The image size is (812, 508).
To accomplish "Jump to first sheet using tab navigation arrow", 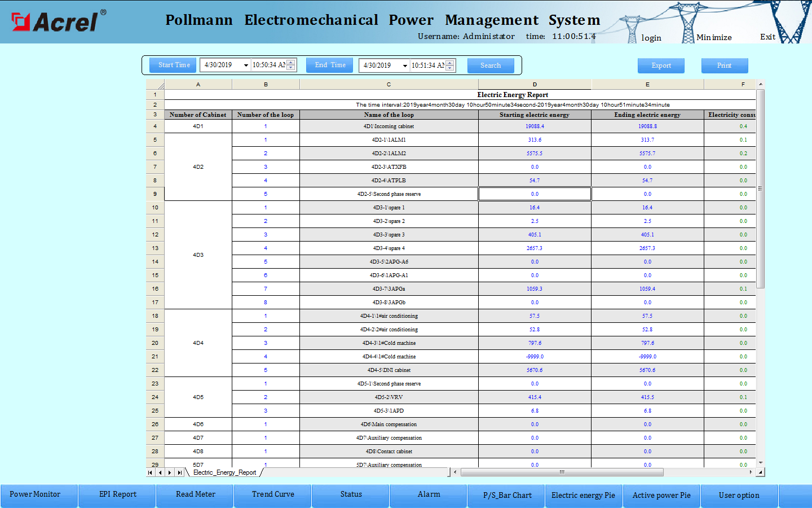I will click(x=150, y=472).
